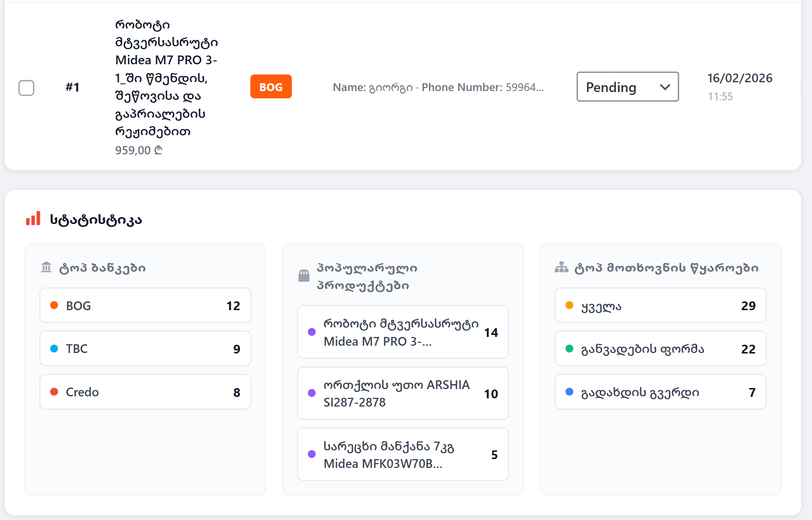Click the orange BOG badge
Image resolution: width=812 pixels, height=520 pixels.
[271, 87]
